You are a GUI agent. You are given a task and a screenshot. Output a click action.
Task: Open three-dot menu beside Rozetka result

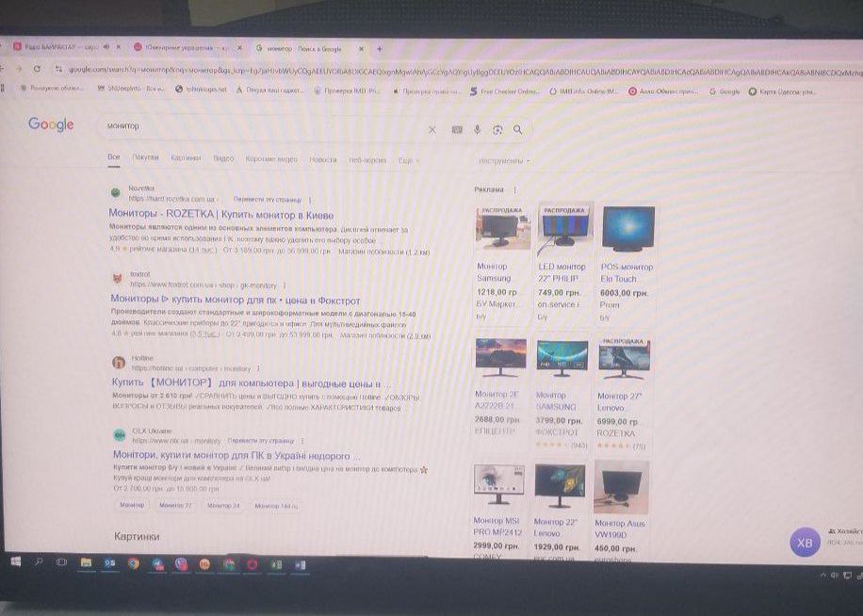310,200
